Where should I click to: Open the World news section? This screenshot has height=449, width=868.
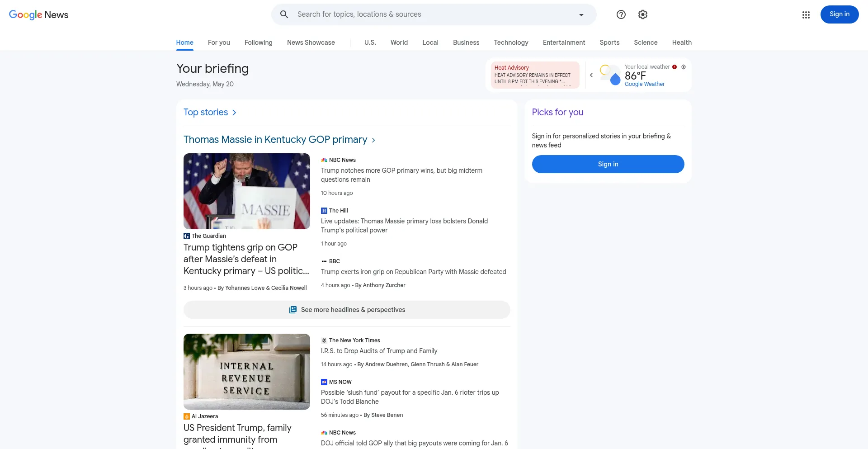[399, 43]
